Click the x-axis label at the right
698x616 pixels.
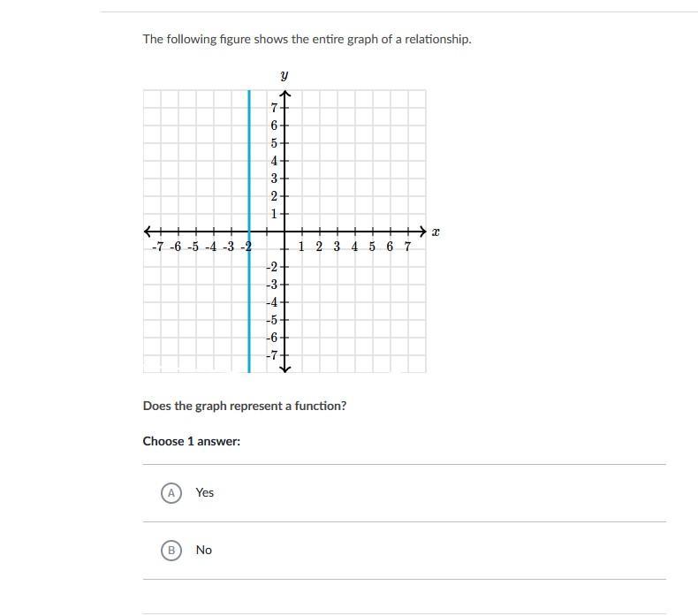click(436, 232)
